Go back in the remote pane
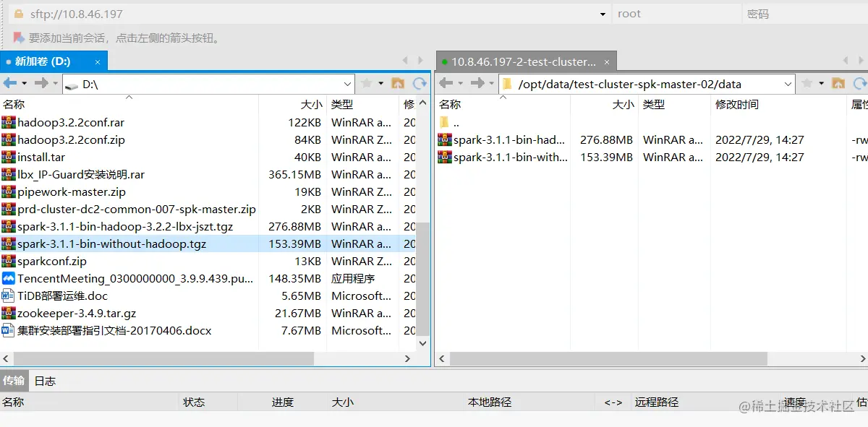 [446, 84]
